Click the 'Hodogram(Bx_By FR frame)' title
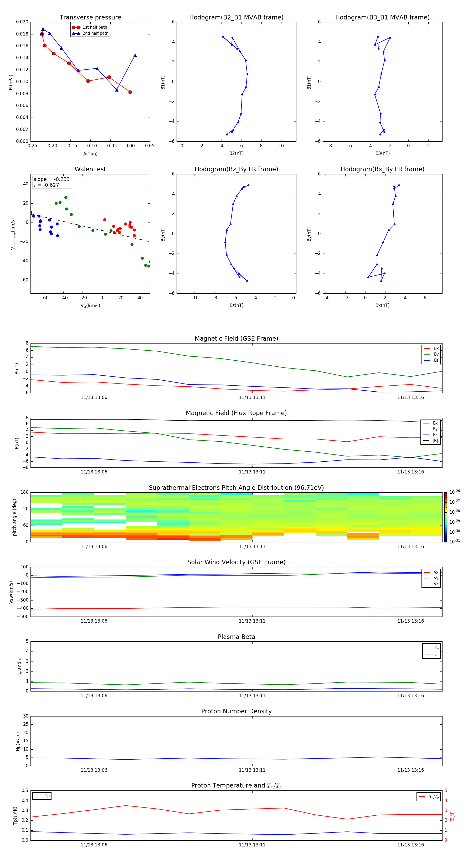473x868 pixels. [x=382, y=169]
